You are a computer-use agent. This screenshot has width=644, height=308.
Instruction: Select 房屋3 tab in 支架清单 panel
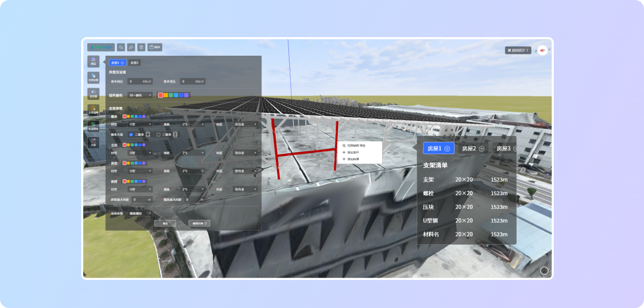tap(503, 149)
